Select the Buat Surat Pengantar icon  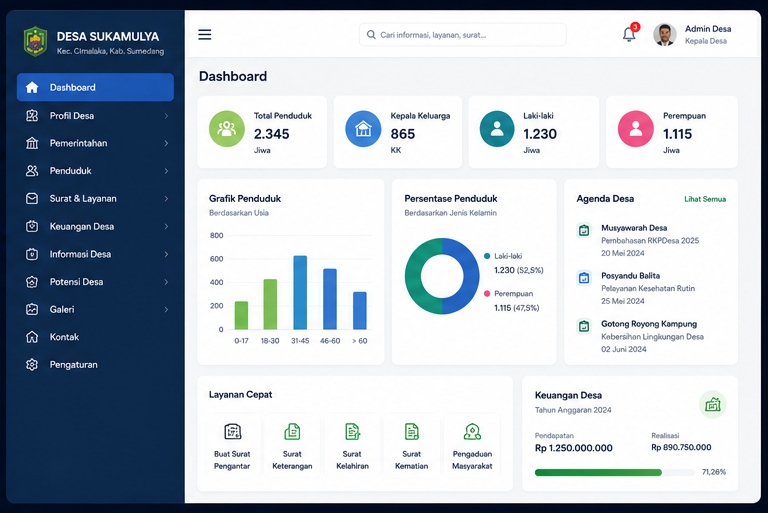click(x=233, y=431)
